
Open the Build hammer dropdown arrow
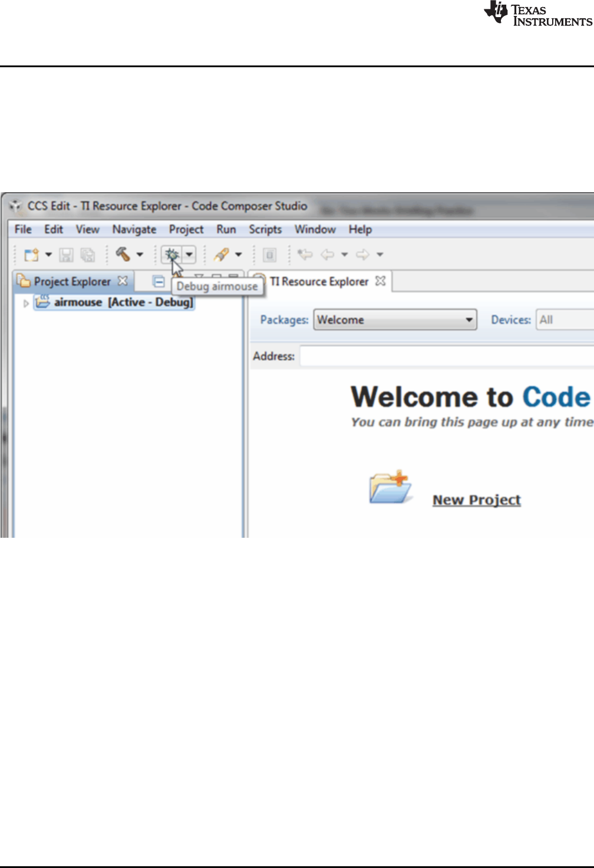140,255
